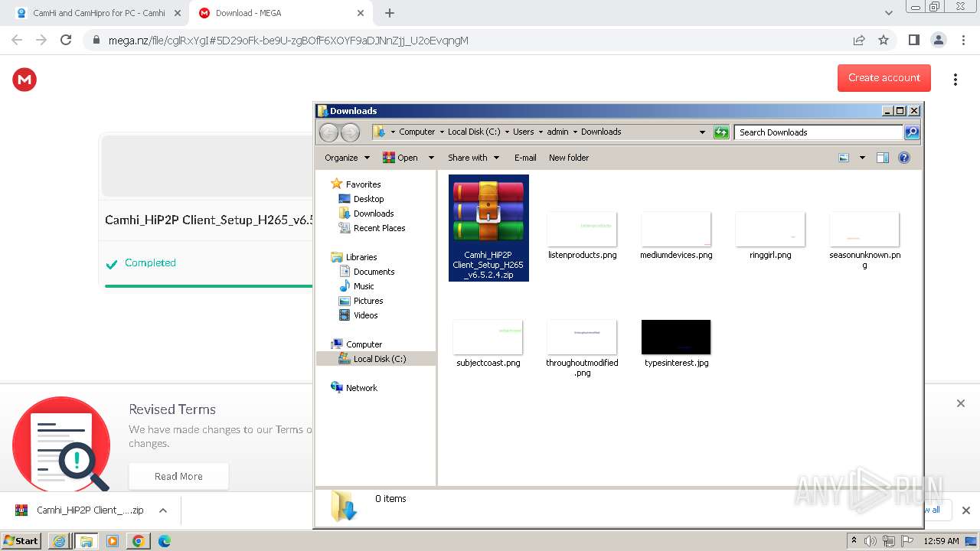Click Read More about Revised Terms
Image resolution: width=980 pixels, height=551 pixels.
(x=178, y=476)
